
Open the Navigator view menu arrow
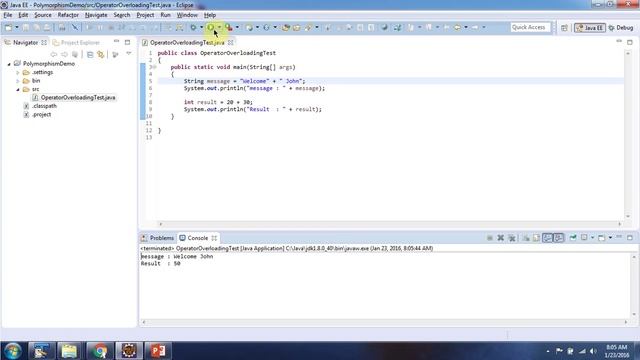coord(129,53)
